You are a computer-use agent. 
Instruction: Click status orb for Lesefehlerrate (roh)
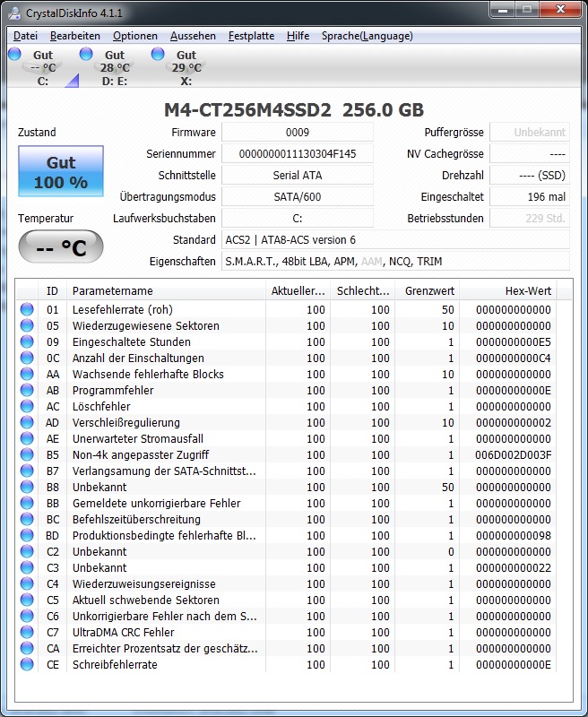click(x=27, y=309)
